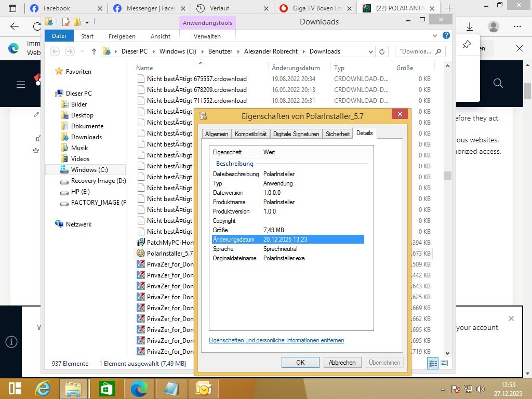532x399 pixels.
Task: Click Name column header
Action: (144, 68)
